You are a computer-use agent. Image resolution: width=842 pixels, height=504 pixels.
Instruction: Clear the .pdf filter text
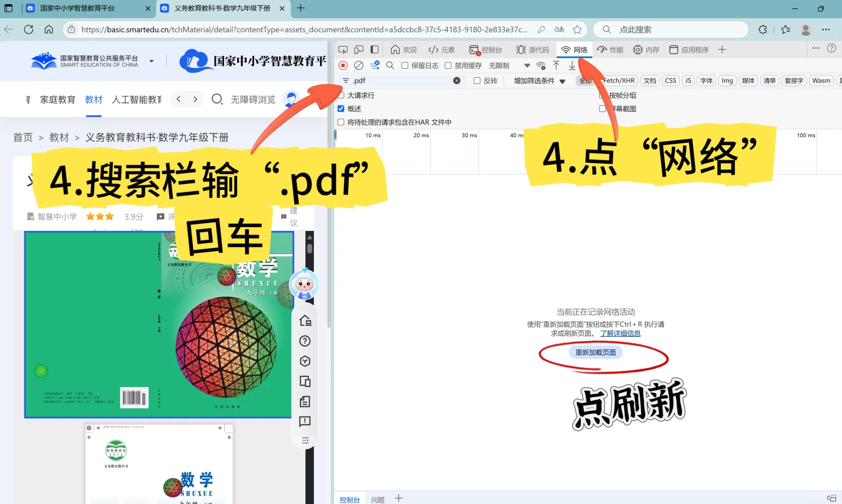pos(457,80)
